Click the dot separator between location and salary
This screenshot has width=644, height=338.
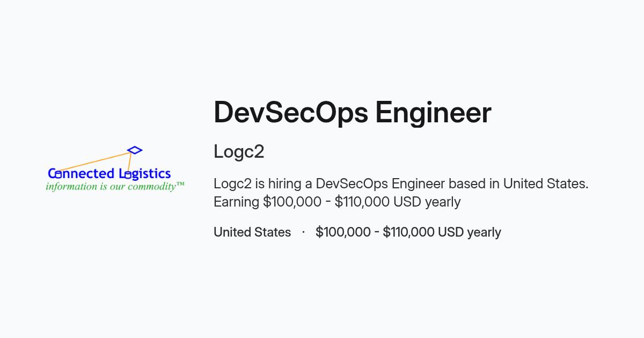303,232
